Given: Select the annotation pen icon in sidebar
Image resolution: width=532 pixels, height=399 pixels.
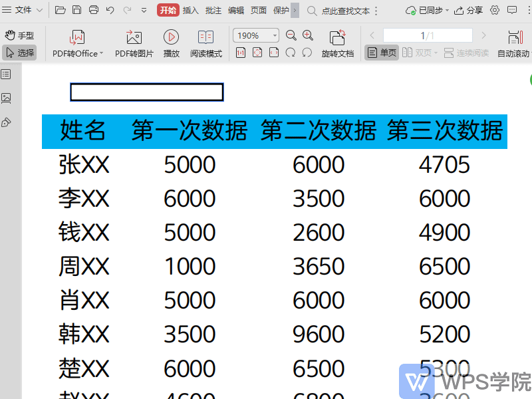Looking at the screenshot, I should 8,122.
